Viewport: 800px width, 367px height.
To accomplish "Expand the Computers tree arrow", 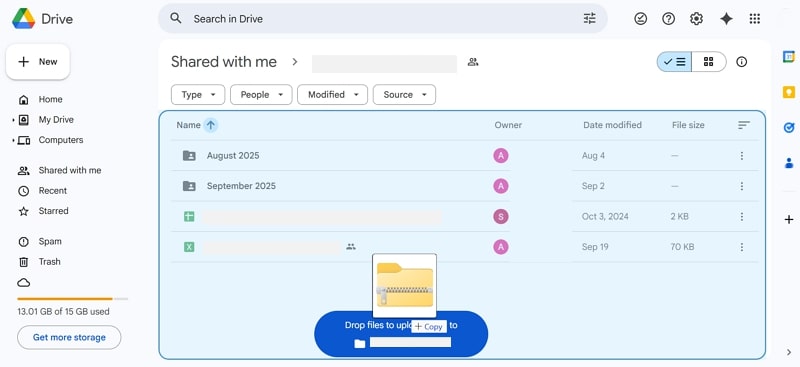I will [x=13, y=140].
